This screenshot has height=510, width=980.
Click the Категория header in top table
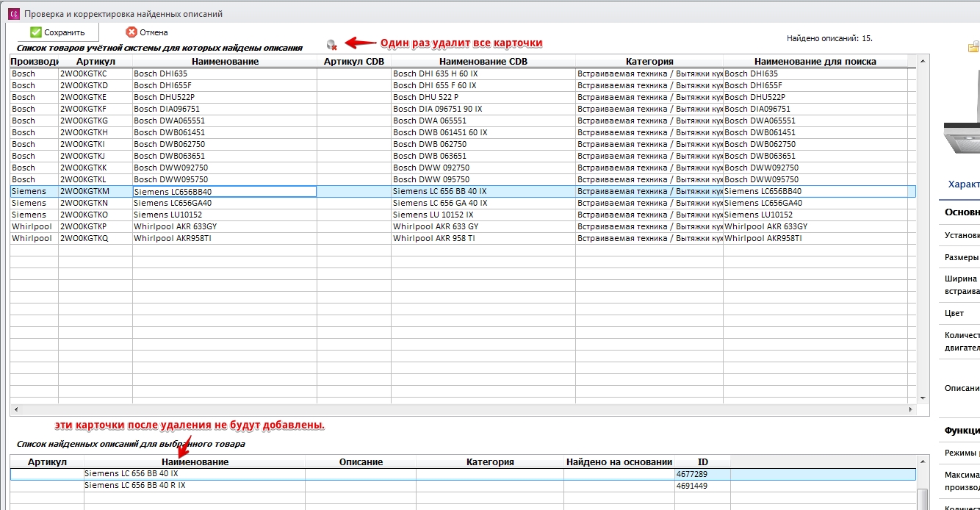pyautogui.click(x=649, y=62)
